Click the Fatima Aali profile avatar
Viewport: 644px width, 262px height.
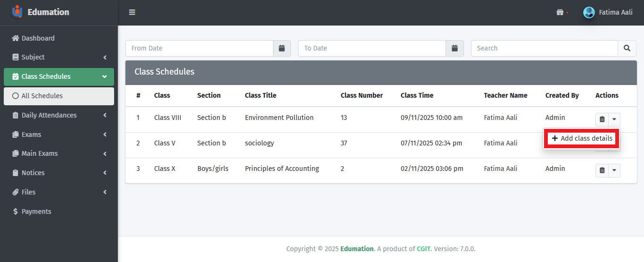click(x=589, y=12)
